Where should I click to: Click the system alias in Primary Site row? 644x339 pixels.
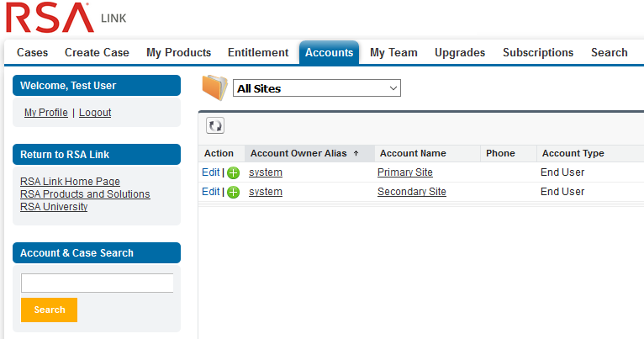click(266, 172)
